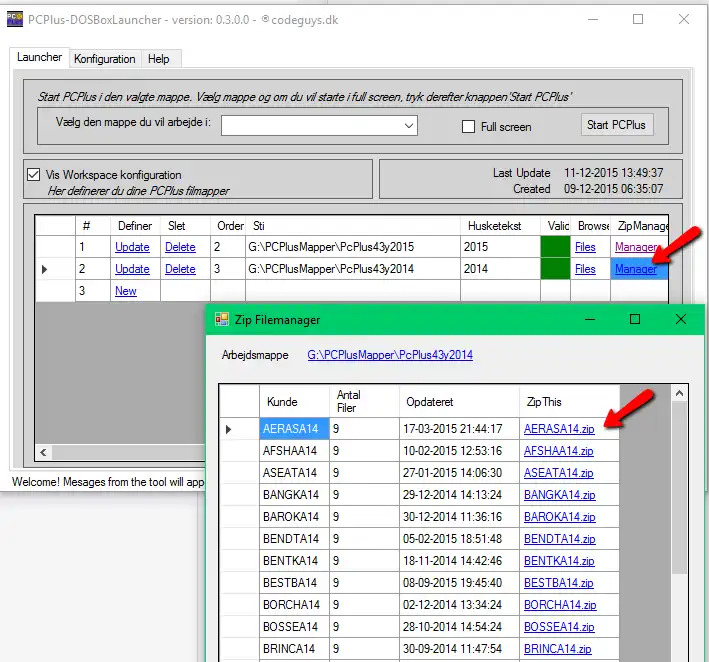Select the AFSHAA14 Kunde cell
Viewport: 709px width, 662px height.
point(294,451)
